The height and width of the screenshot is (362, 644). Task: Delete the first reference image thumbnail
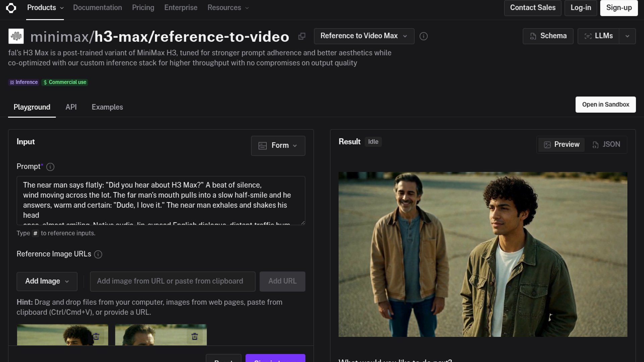pyautogui.click(x=96, y=336)
